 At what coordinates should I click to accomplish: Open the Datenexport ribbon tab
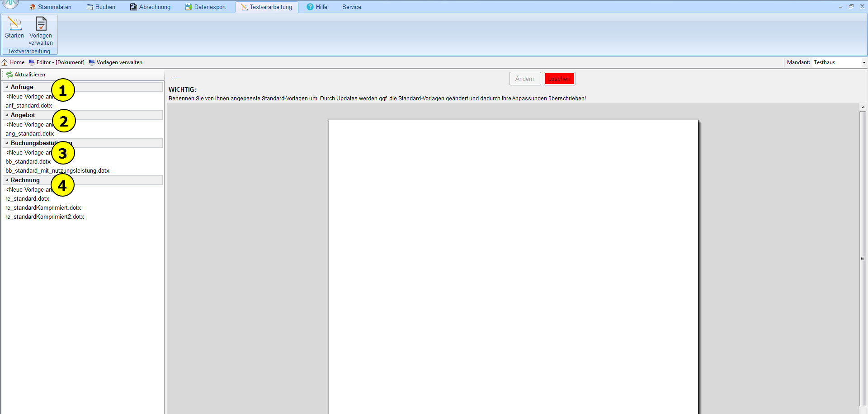click(x=206, y=7)
